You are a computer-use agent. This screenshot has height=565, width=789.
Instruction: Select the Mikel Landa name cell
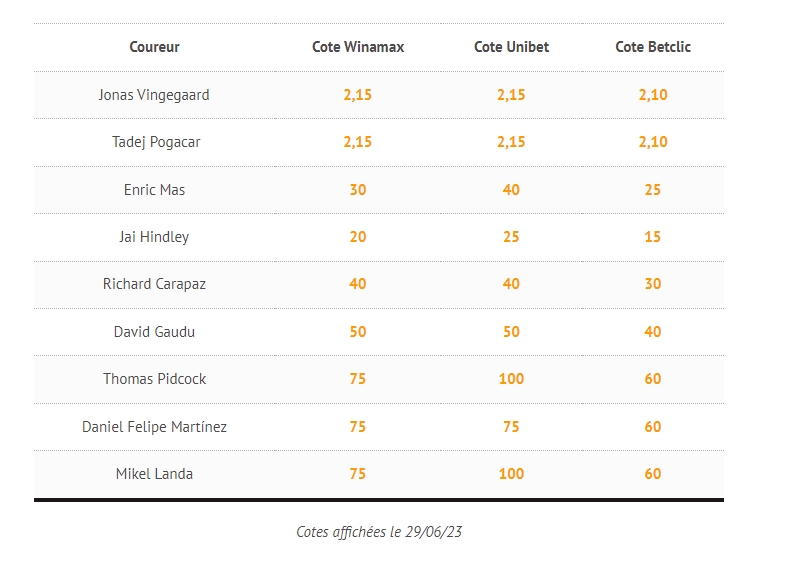coord(154,474)
